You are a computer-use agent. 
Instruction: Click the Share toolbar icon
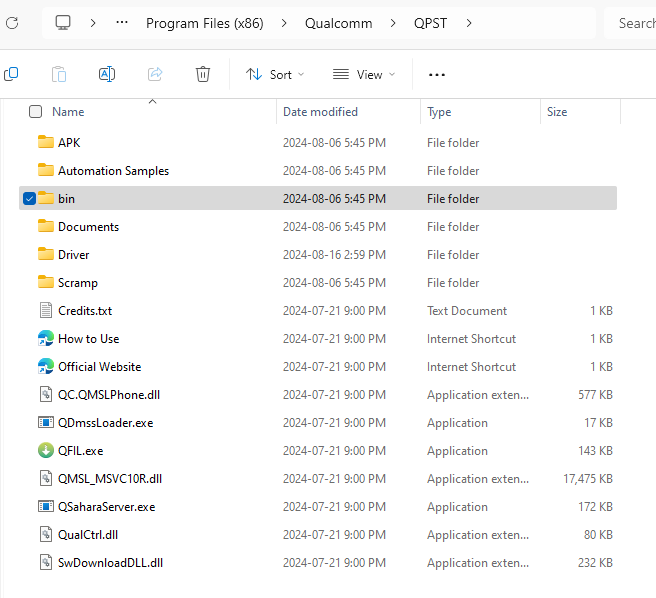point(155,74)
